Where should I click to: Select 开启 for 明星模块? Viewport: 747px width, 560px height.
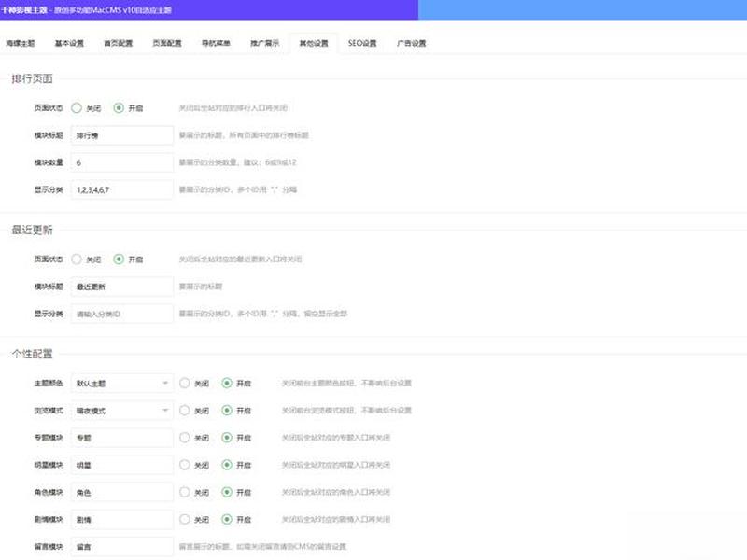(x=227, y=465)
